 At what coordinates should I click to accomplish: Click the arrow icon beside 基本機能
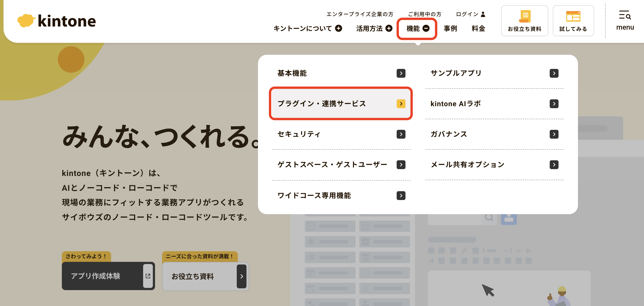tap(401, 73)
